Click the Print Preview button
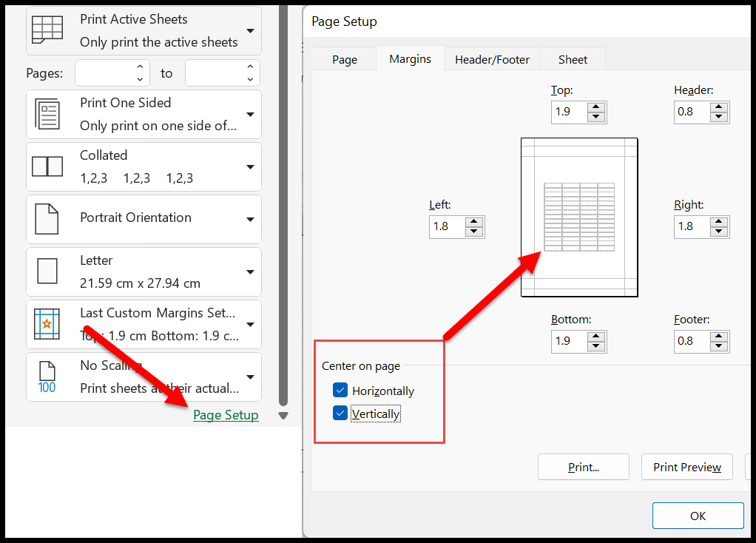 687,467
